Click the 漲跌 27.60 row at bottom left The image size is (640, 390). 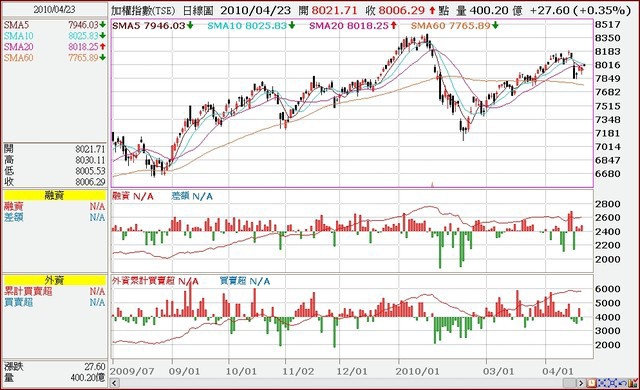click(54, 367)
